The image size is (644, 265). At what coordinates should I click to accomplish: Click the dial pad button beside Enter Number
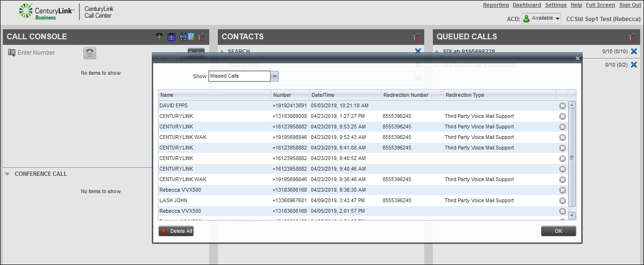90,53
